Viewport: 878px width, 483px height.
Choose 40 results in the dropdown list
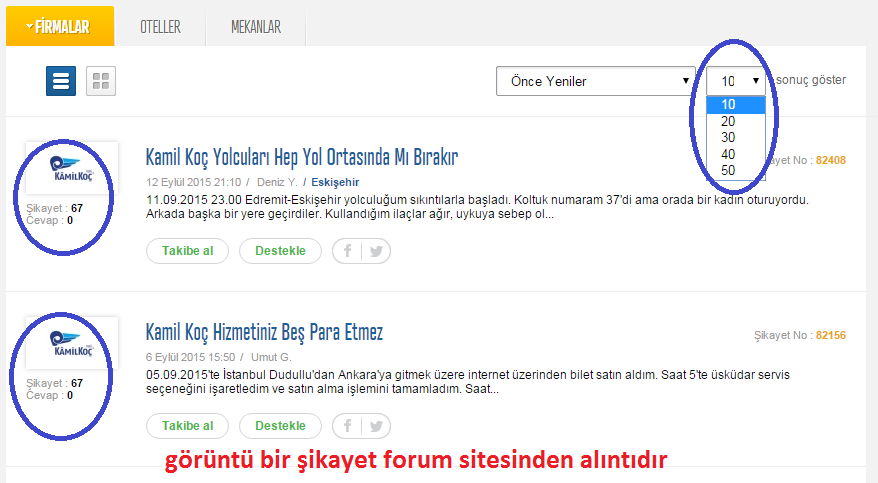(x=736, y=154)
